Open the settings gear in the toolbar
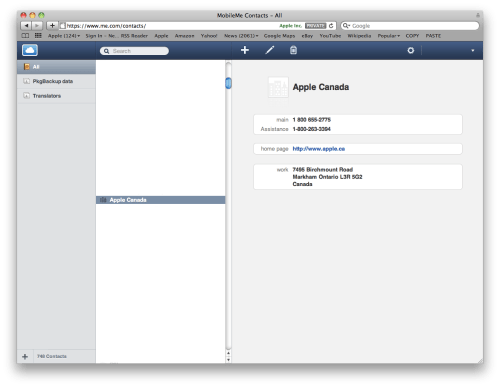500x384 pixels. tap(411, 50)
